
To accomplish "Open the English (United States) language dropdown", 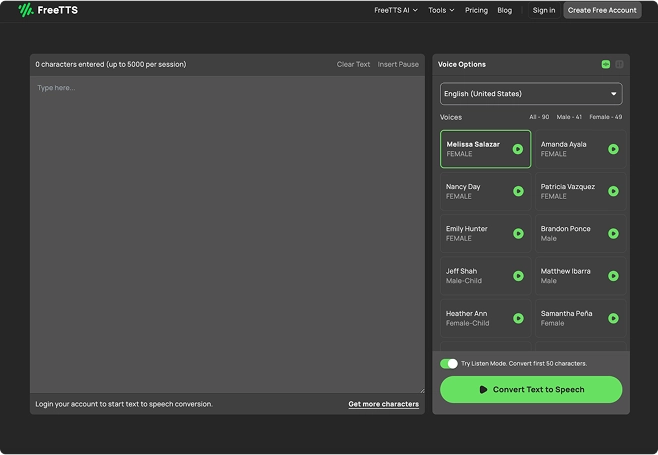I will (x=531, y=94).
